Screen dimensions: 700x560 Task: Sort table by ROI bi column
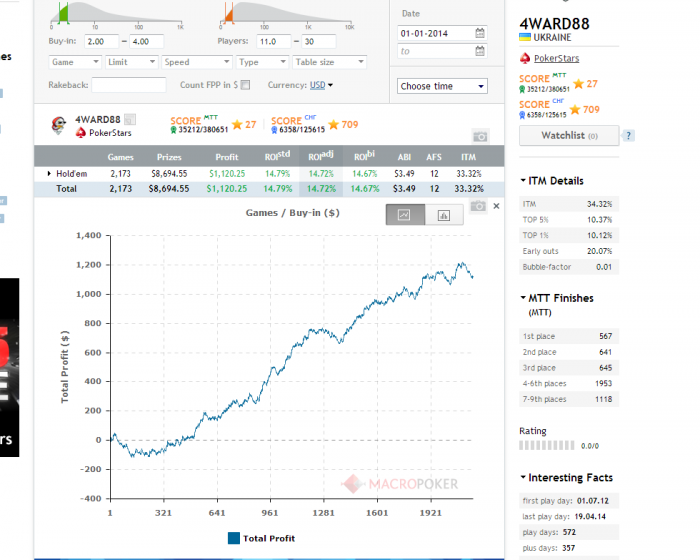point(364,156)
